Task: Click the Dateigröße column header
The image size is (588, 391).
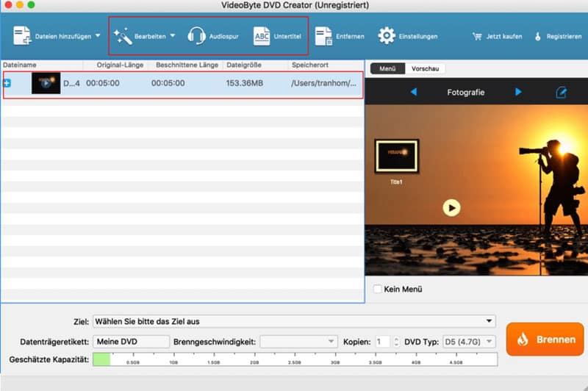Action: [x=244, y=65]
